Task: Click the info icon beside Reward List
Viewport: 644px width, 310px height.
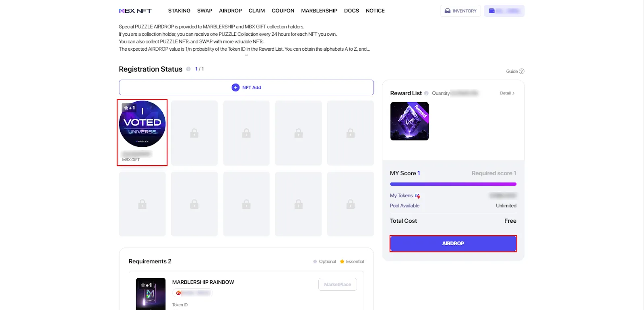Action: pyautogui.click(x=426, y=93)
